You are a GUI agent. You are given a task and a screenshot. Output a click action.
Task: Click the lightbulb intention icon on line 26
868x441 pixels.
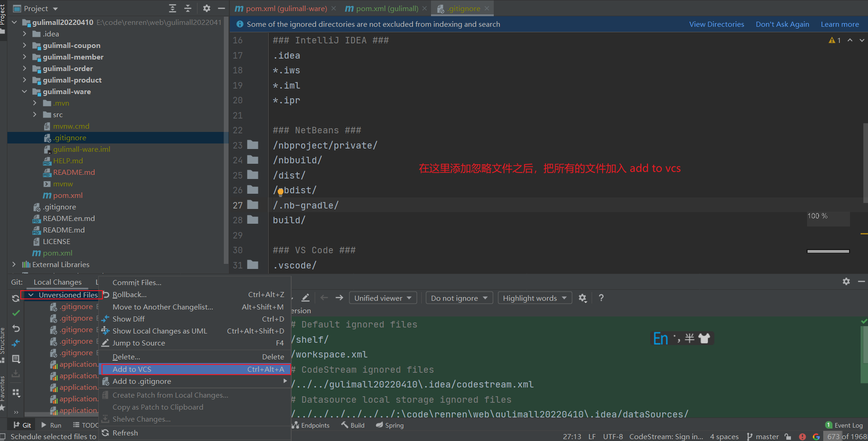pos(280,192)
